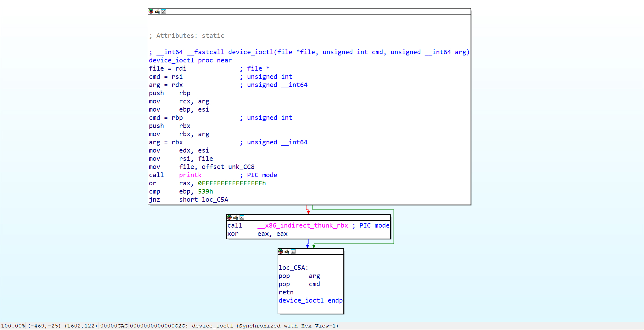The image size is (644, 330).
Task: Click the set node color icon on the top block
Action: coord(151,11)
